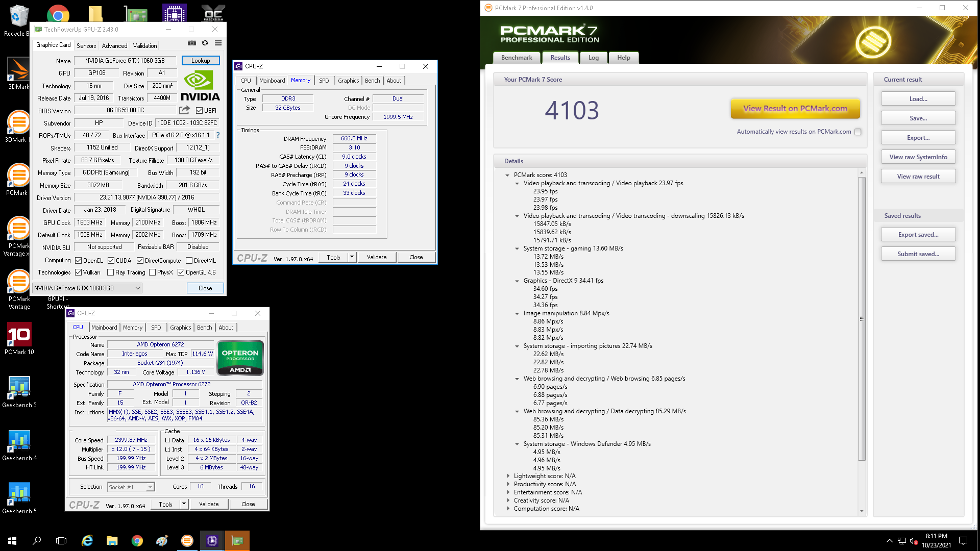This screenshot has height=551, width=980.
Task: Switch to PCMark via orange taskbar icon
Action: tap(187, 541)
